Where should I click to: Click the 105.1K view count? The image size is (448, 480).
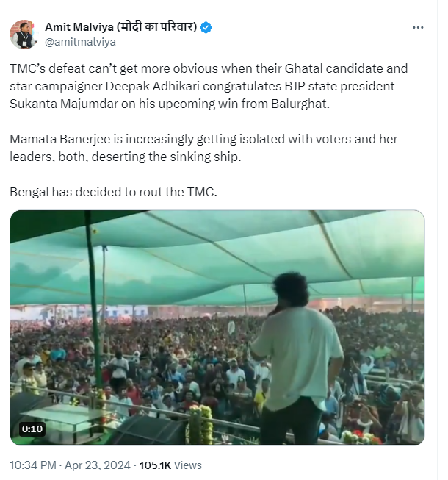tap(154, 465)
